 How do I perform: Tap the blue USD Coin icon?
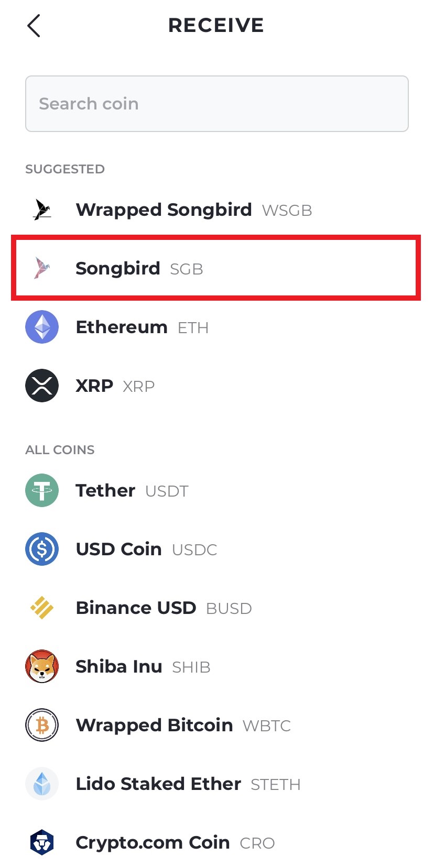click(42, 549)
